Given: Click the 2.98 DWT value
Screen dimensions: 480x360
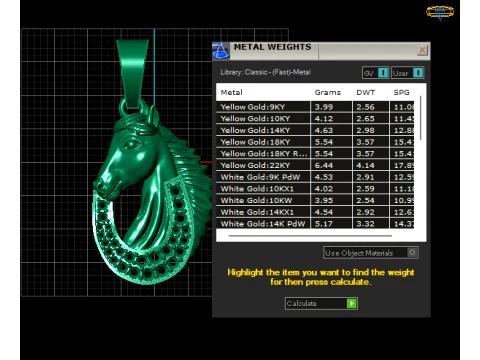Looking at the screenshot, I should point(365,130).
